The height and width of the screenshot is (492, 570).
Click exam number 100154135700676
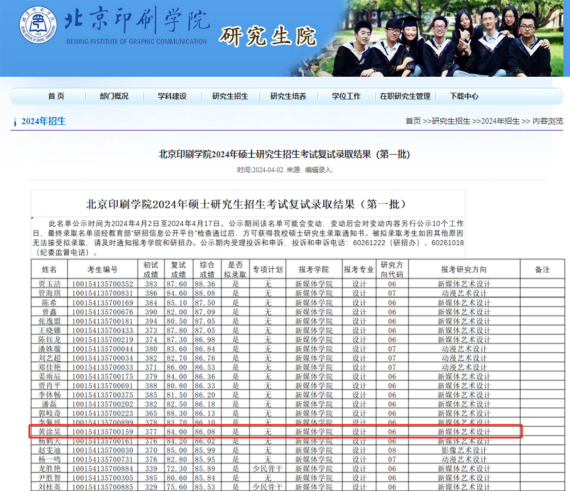point(103,312)
